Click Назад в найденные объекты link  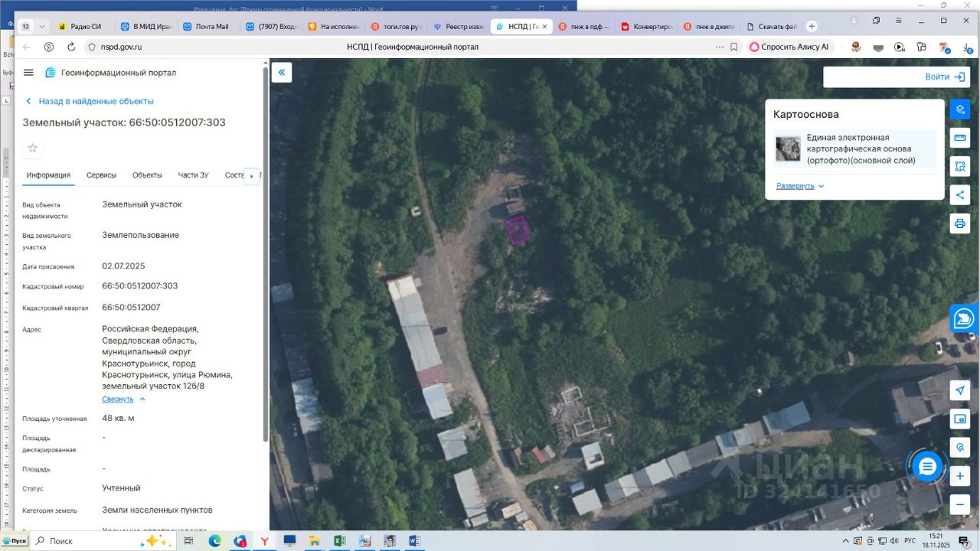pyautogui.click(x=90, y=101)
